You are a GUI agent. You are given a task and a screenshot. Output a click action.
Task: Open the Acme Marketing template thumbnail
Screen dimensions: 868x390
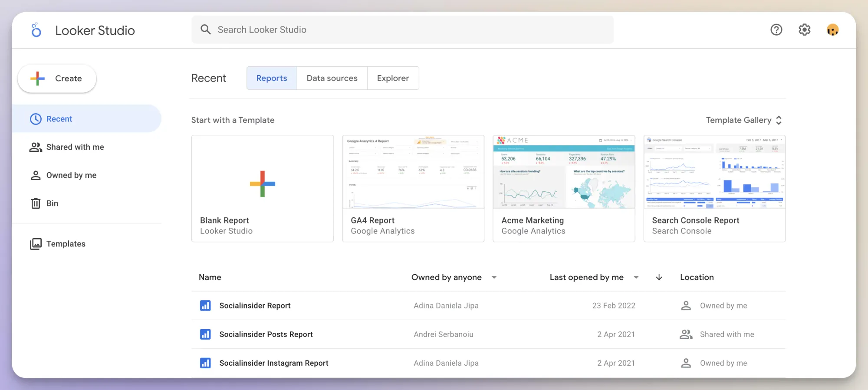(564, 172)
